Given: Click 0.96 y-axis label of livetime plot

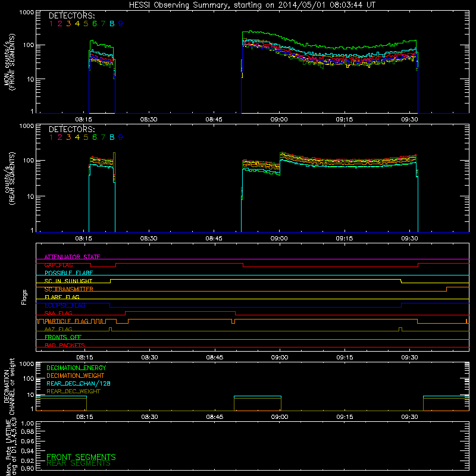Looking at the screenshot, I should (27, 441).
